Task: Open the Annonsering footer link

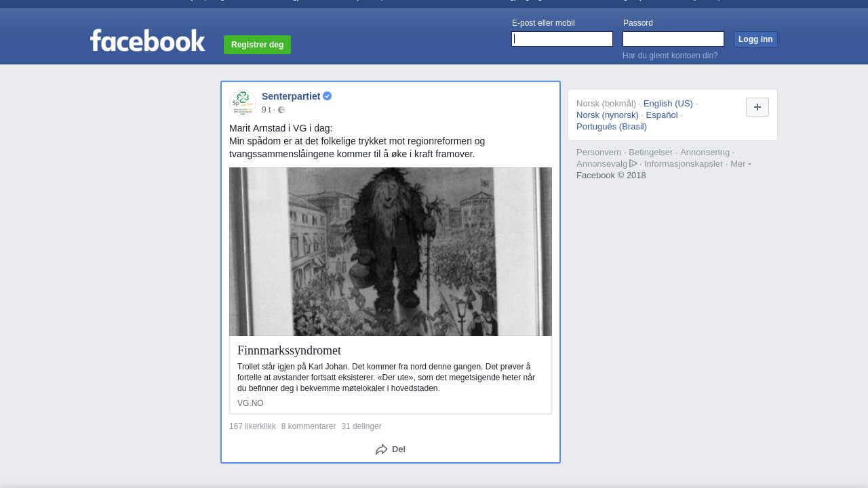Action: tap(705, 152)
